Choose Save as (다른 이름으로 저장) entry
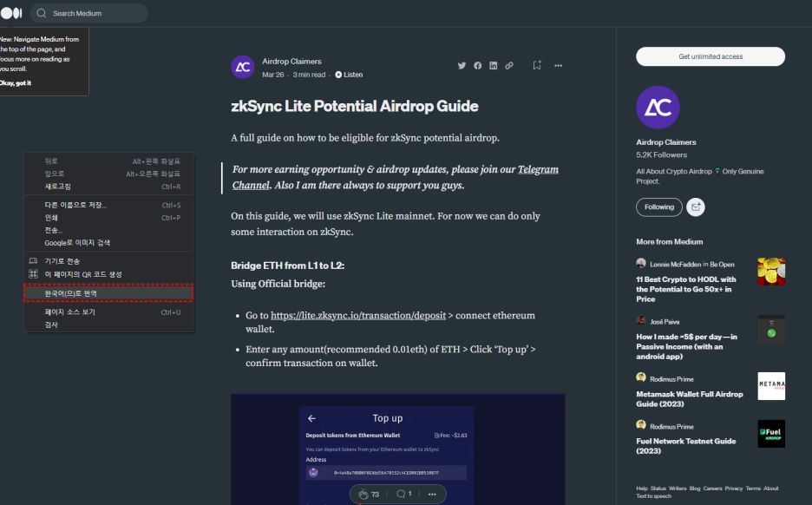This screenshot has height=505, width=812. 108,205
